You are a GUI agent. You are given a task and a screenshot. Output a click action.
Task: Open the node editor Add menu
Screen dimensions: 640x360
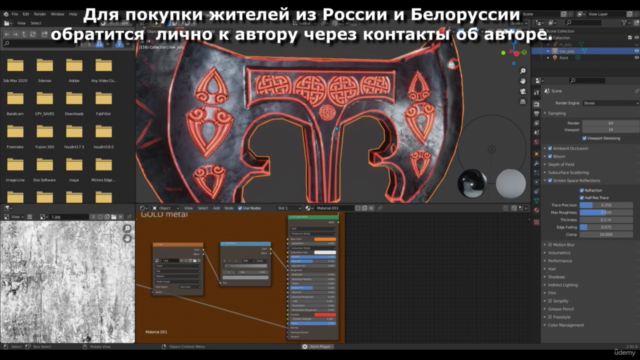click(x=216, y=208)
